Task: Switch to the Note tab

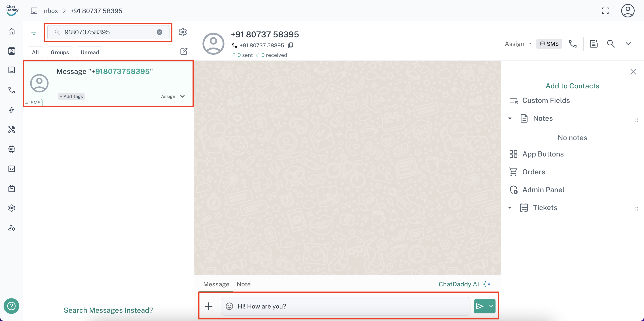Action: [x=243, y=284]
